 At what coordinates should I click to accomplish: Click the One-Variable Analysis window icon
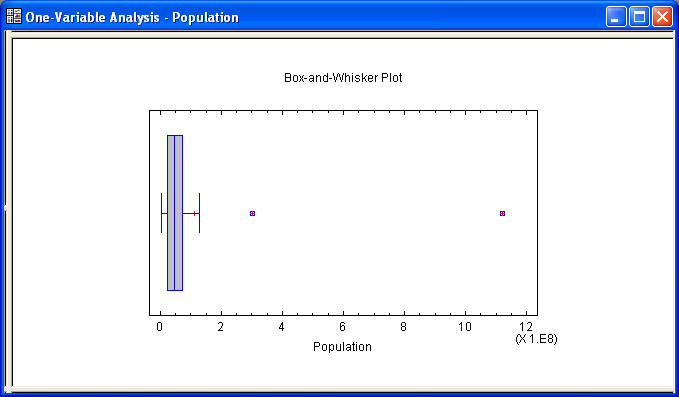pyautogui.click(x=14, y=16)
